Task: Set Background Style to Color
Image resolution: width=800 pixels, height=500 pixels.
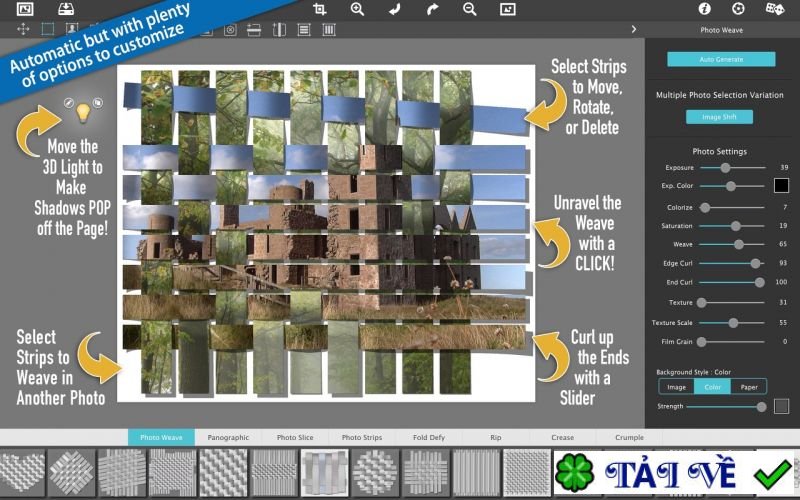Action: click(x=712, y=387)
